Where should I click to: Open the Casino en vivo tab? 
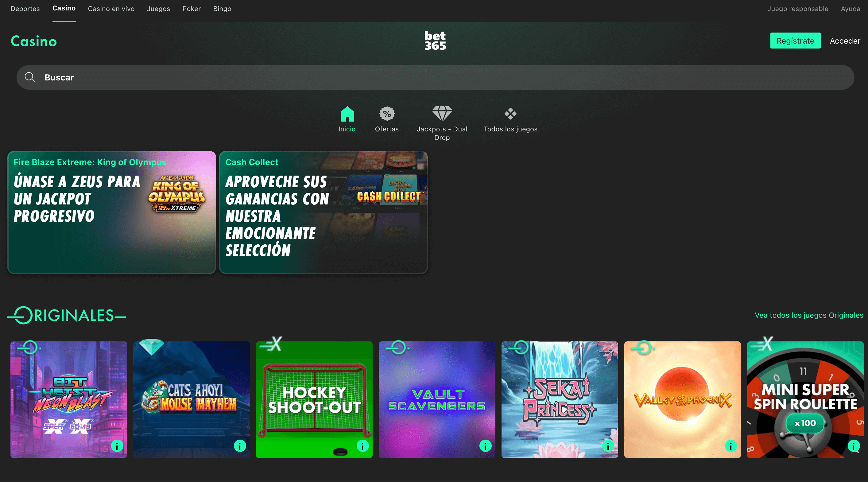pyautogui.click(x=111, y=9)
